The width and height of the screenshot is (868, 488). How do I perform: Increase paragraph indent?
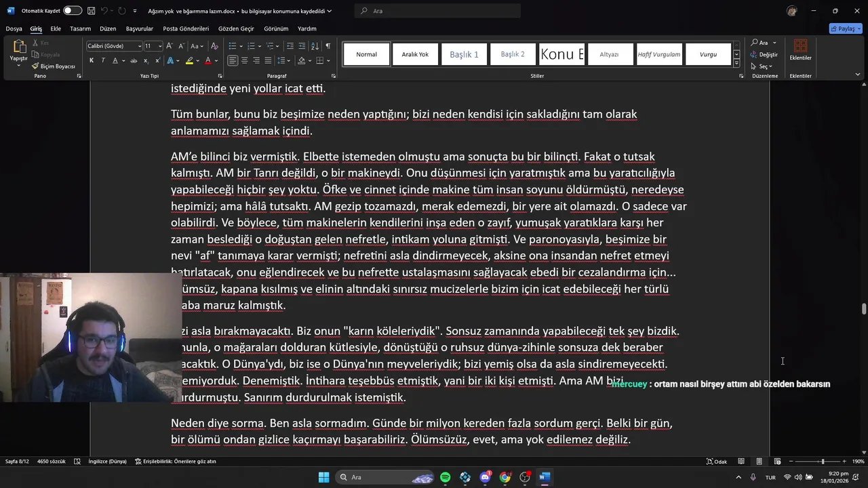302,46
